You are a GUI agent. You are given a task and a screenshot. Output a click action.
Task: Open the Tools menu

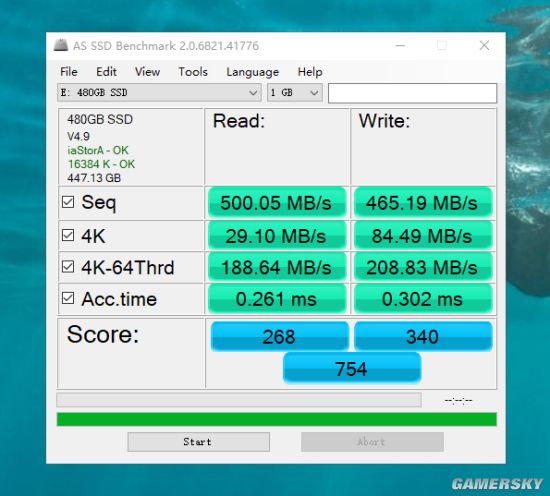193,72
